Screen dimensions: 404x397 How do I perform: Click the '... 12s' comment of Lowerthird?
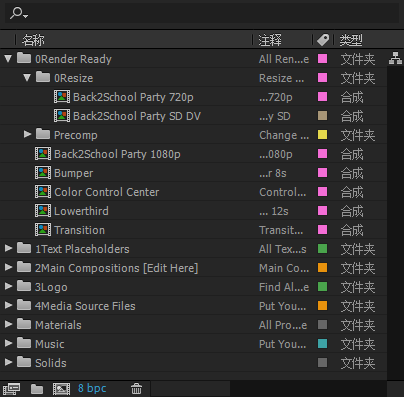[x=274, y=211]
